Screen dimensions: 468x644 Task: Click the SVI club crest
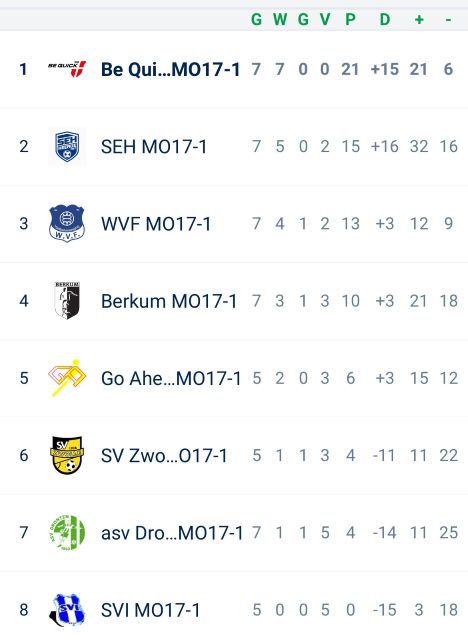[x=67, y=610]
